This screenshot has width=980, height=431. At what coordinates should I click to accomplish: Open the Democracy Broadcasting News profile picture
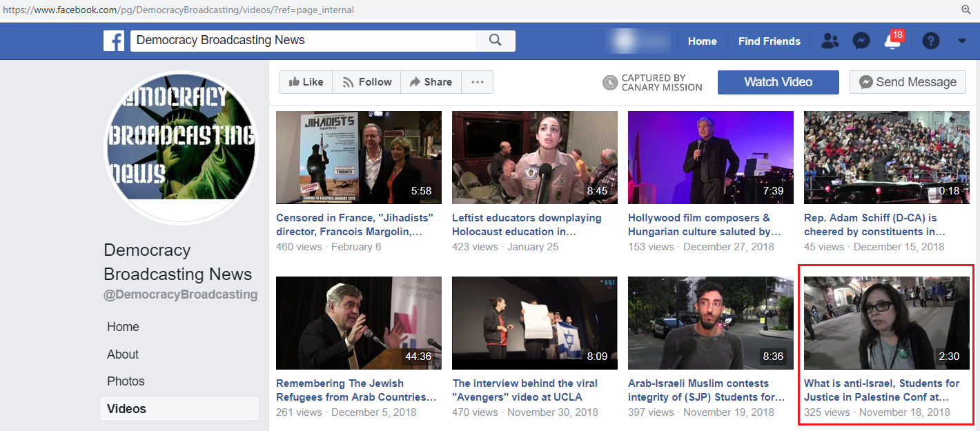(180, 147)
